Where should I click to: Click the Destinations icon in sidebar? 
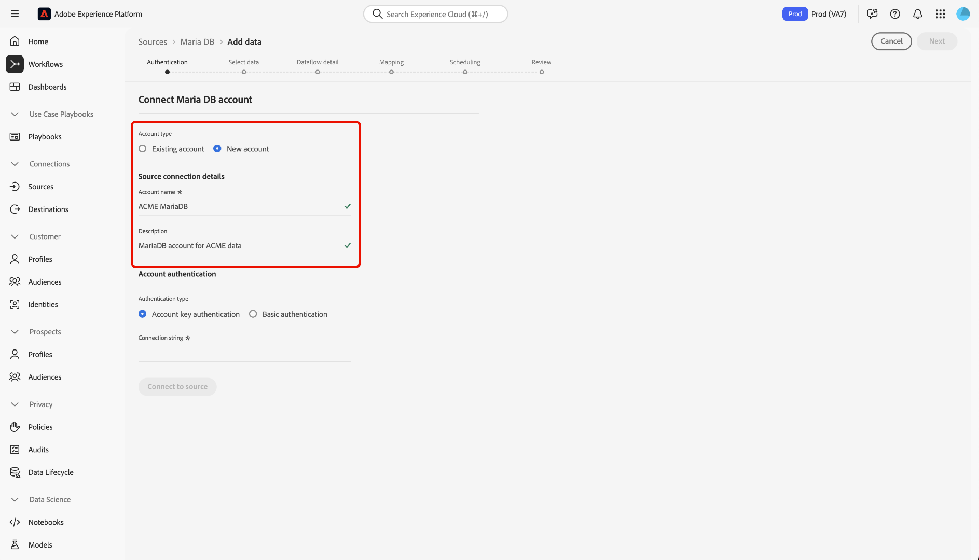tap(15, 209)
